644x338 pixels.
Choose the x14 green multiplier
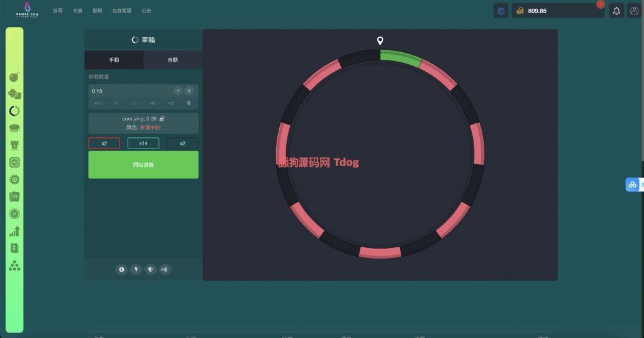click(143, 144)
